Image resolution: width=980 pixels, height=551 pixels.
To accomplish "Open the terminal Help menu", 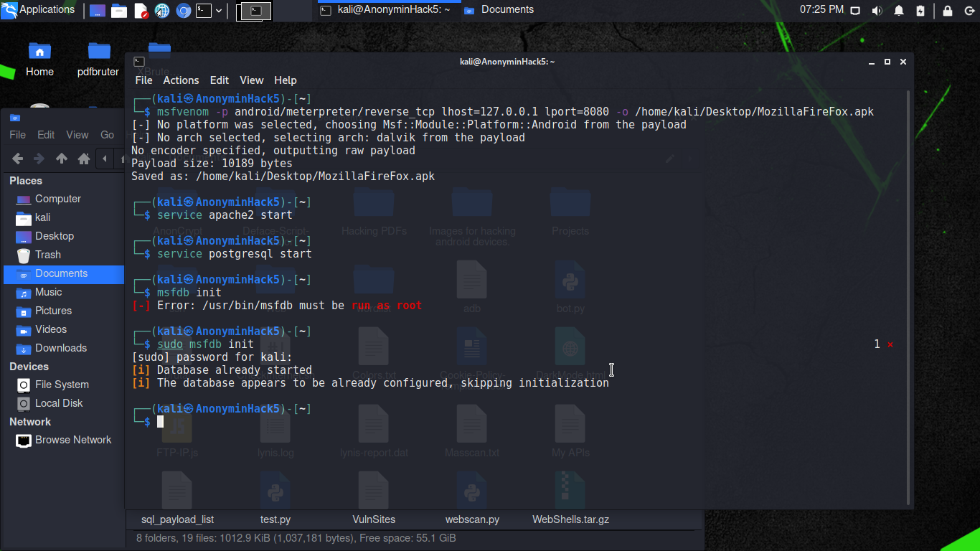I will (x=286, y=80).
